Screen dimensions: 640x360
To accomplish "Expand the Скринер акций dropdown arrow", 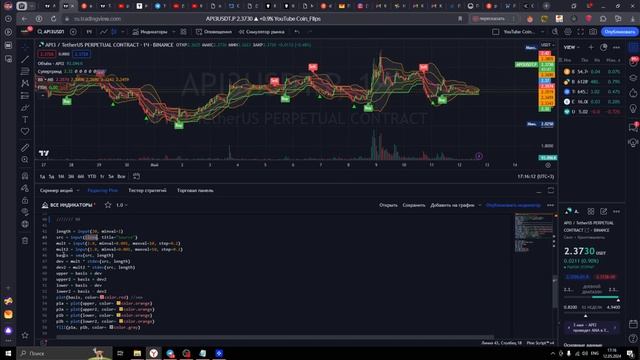I will (x=78, y=191).
